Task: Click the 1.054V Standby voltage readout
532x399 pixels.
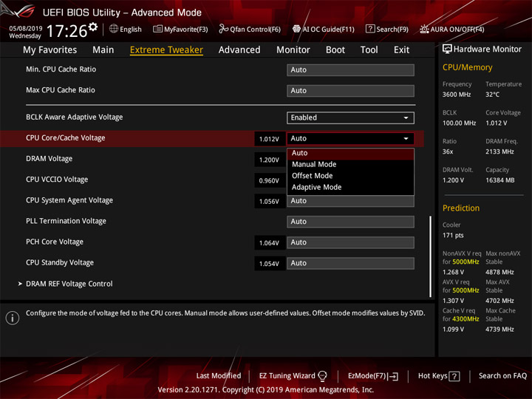Action: click(x=270, y=264)
